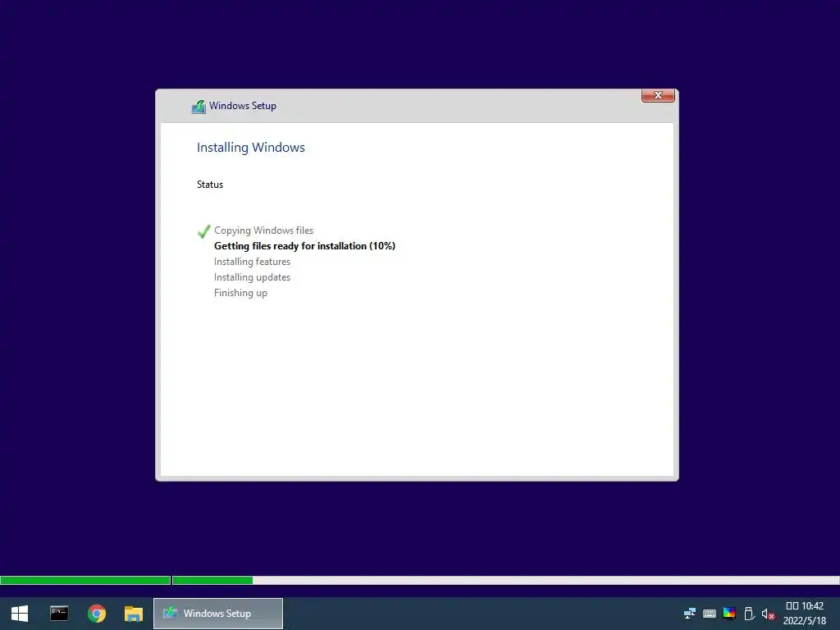The image size is (840, 630).
Task: Select the 'Installing features' status line
Action: tap(253, 262)
